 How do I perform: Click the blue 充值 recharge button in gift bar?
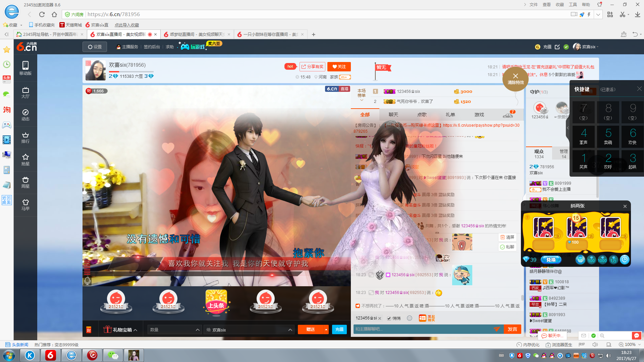[339, 330]
